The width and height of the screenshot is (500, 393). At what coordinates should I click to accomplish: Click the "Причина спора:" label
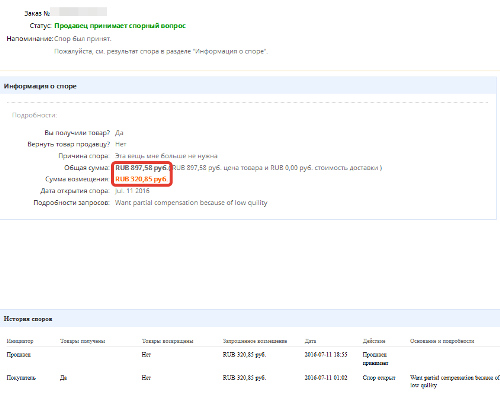(84, 156)
